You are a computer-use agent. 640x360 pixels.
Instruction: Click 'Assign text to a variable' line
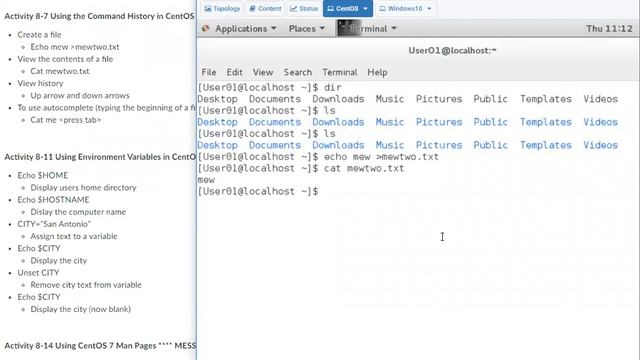pos(74,236)
